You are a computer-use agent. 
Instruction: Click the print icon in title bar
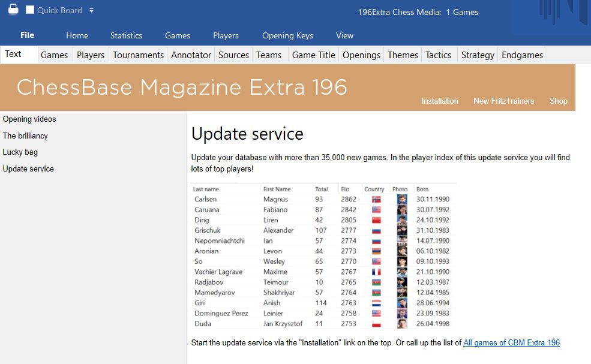click(13, 9)
